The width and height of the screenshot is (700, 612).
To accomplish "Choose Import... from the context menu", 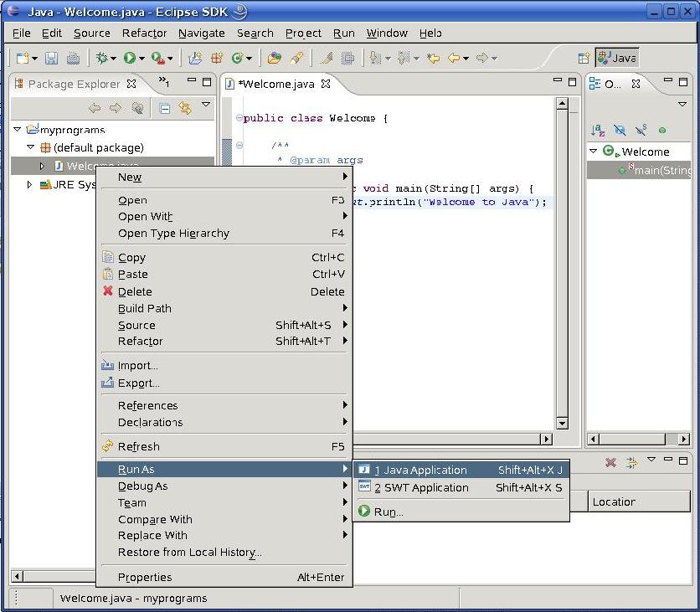I will [224, 366].
